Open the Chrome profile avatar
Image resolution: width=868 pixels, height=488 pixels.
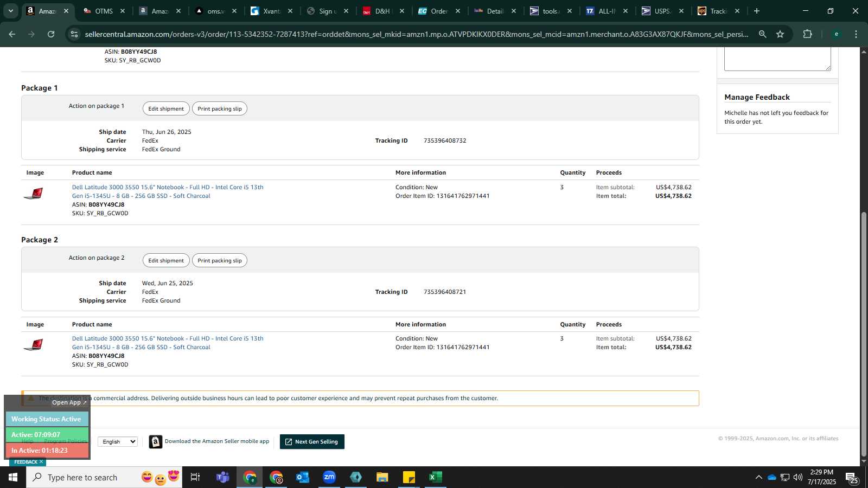point(836,34)
